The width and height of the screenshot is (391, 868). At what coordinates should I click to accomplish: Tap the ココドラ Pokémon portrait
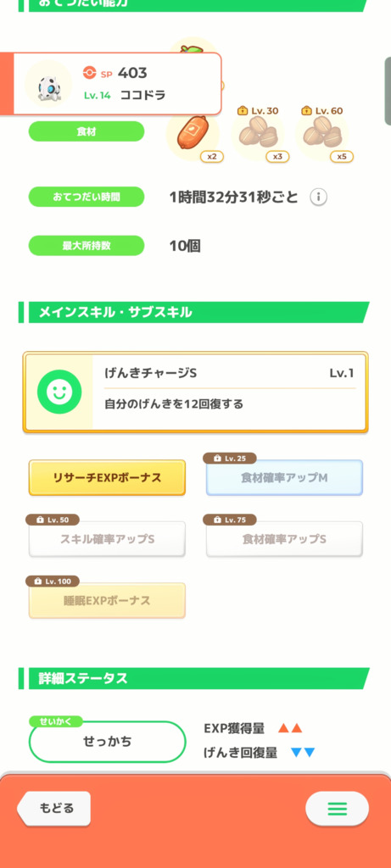48,84
